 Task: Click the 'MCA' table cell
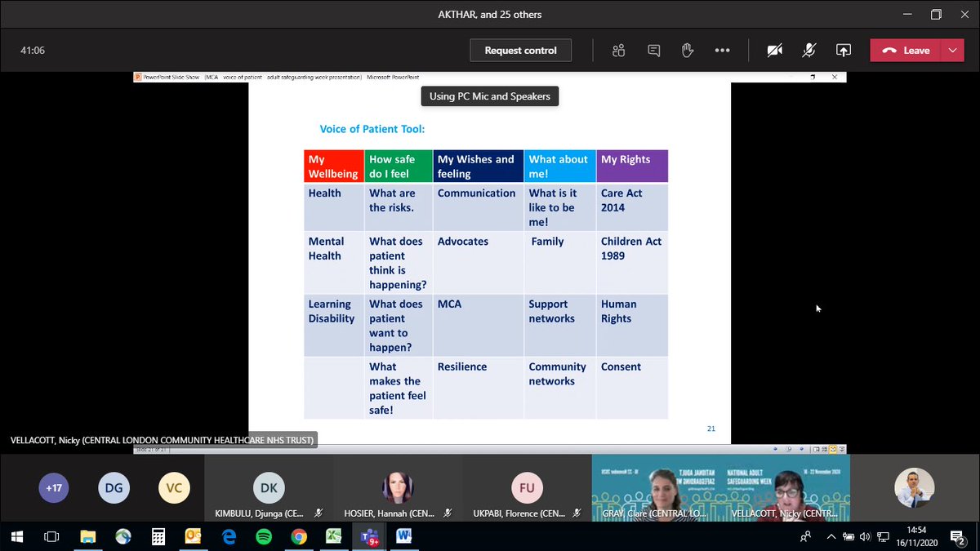pyautogui.click(x=479, y=325)
